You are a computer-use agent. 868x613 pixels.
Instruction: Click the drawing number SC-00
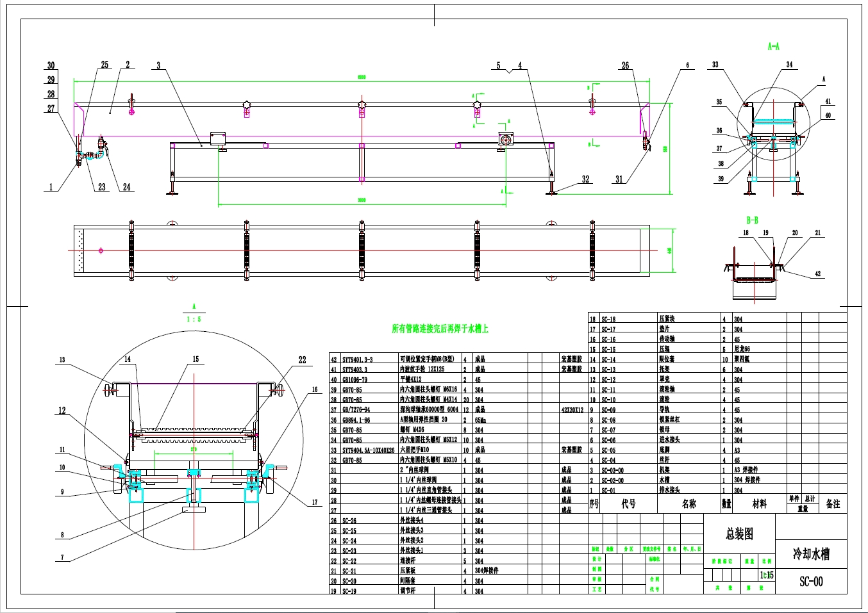(811, 582)
